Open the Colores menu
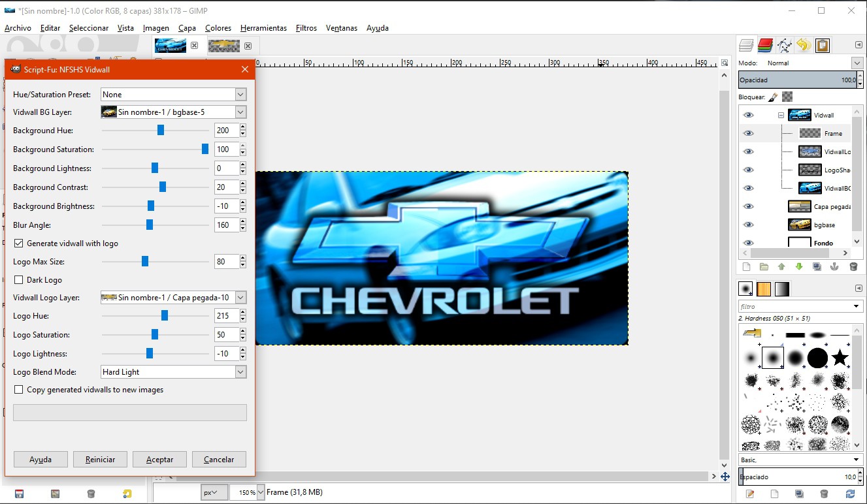 point(218,28)
